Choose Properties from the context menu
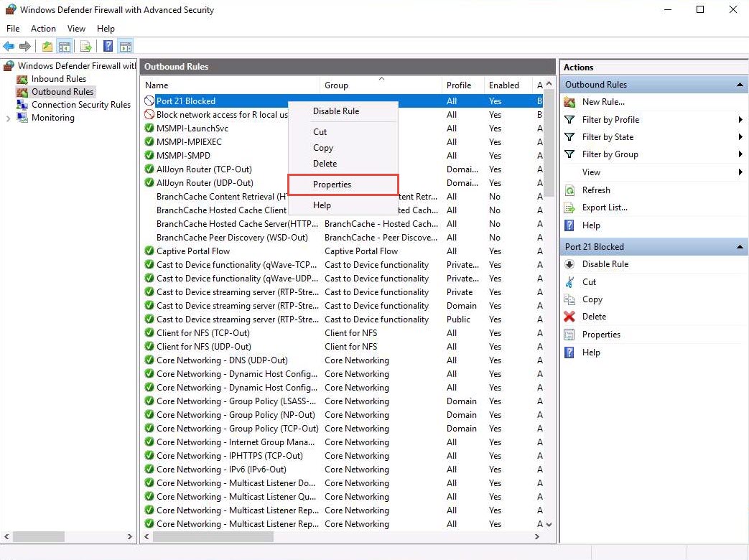This screenshot has width=749, height=560. coord(343,185)
